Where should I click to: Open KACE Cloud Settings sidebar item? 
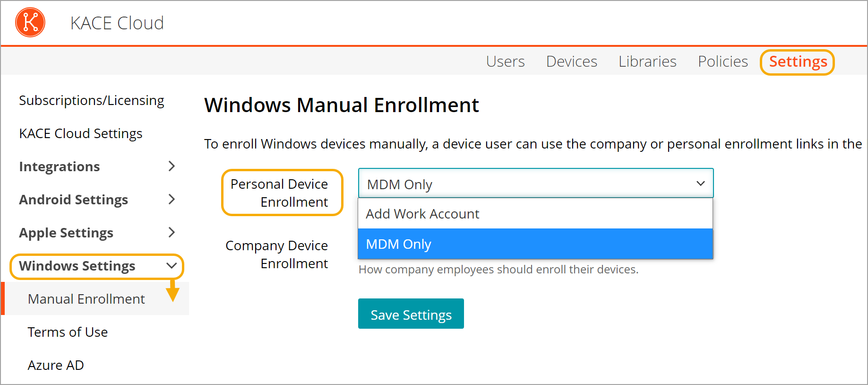[81, 133]
